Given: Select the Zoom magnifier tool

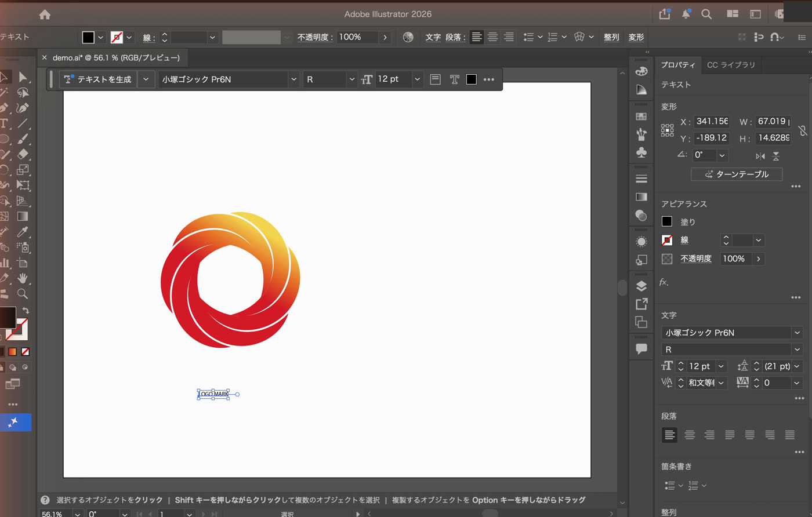Looking at the screenshot, I should pyautogui.click(x=23, y=294).
